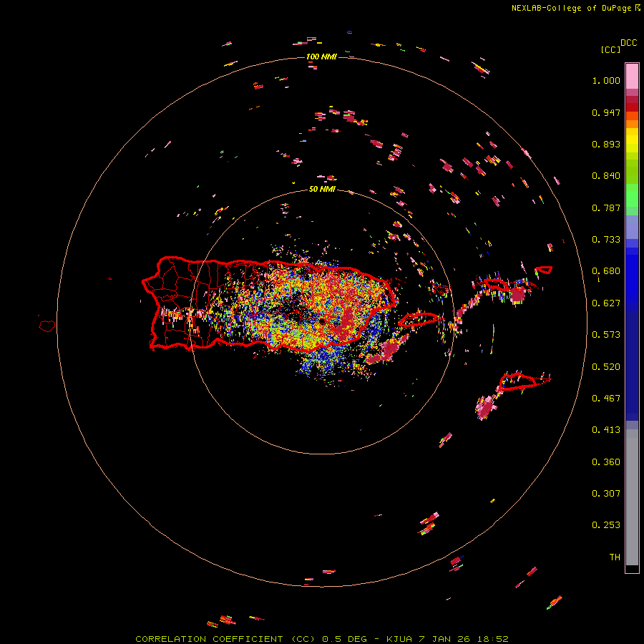Click the DCC label above the color bar
The width and height of the screenshot is (644, 644).
point(628,43)
